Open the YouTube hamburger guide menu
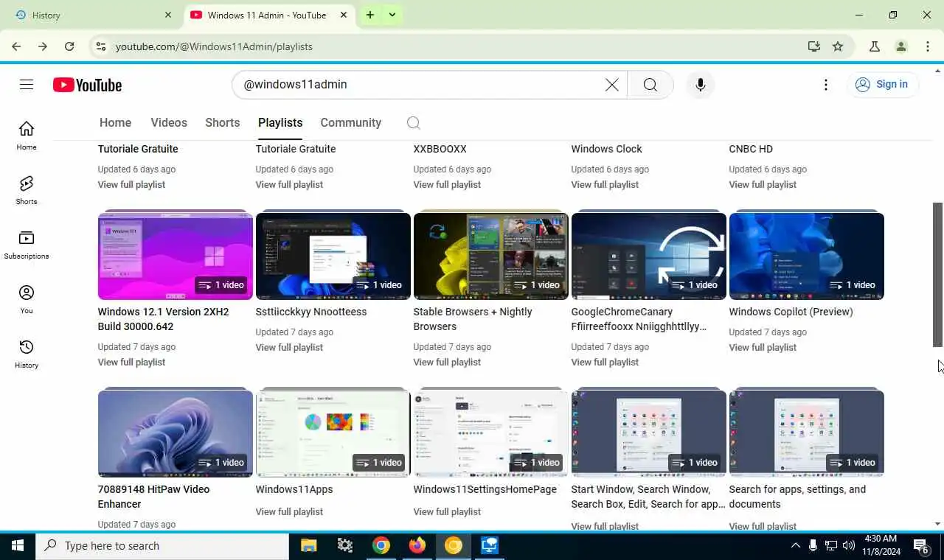Screen dimensions: 944x560 click(27, 85)
